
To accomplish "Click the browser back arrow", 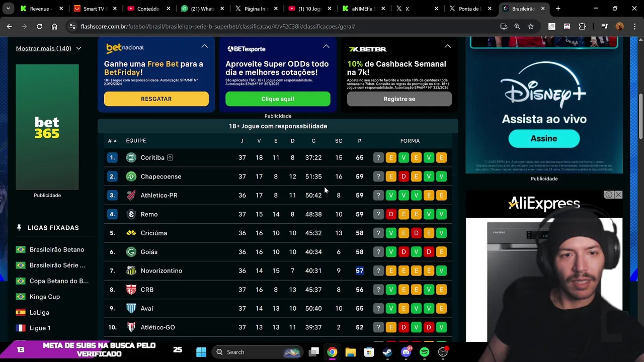I will pyautogui.click(x=9, y=26).
